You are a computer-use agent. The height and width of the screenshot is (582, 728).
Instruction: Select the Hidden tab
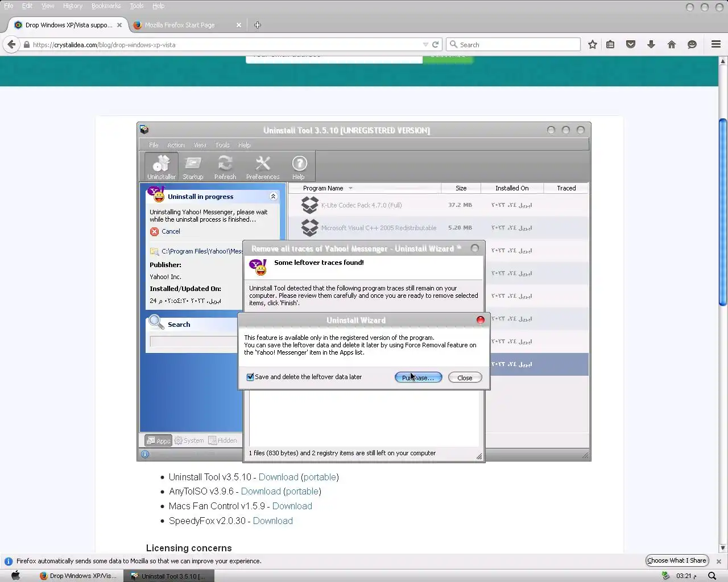[223, 440]
